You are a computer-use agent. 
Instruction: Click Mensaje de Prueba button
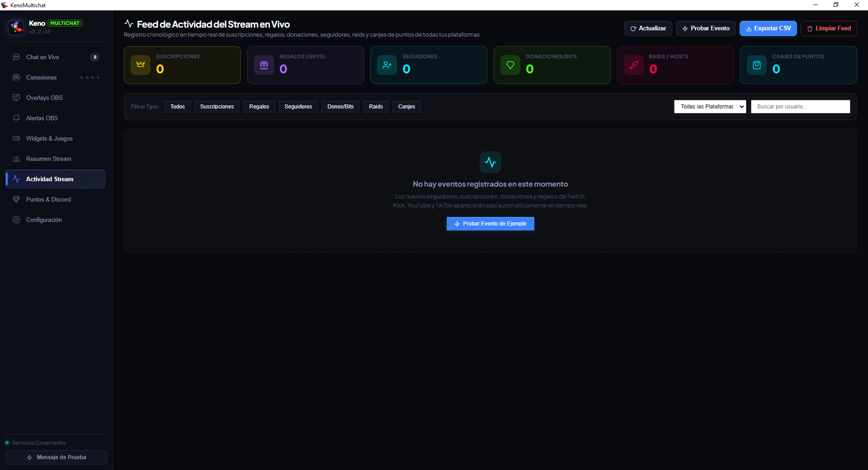[56, 457]
